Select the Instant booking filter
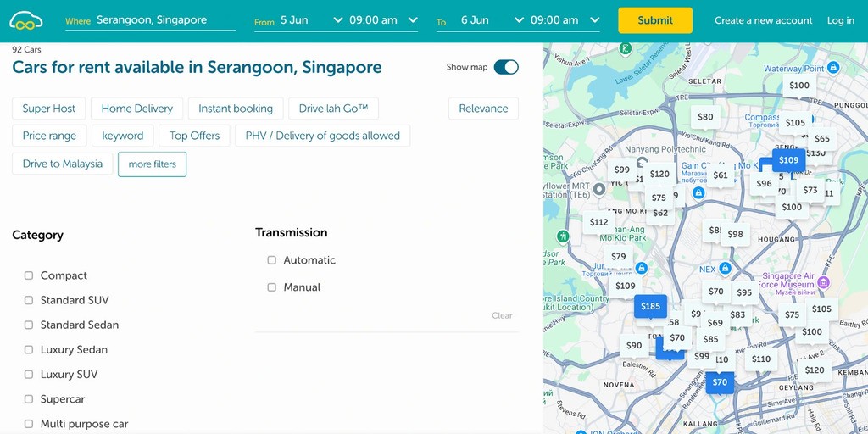Screen dimensions: 868x434 pos(236,108)
